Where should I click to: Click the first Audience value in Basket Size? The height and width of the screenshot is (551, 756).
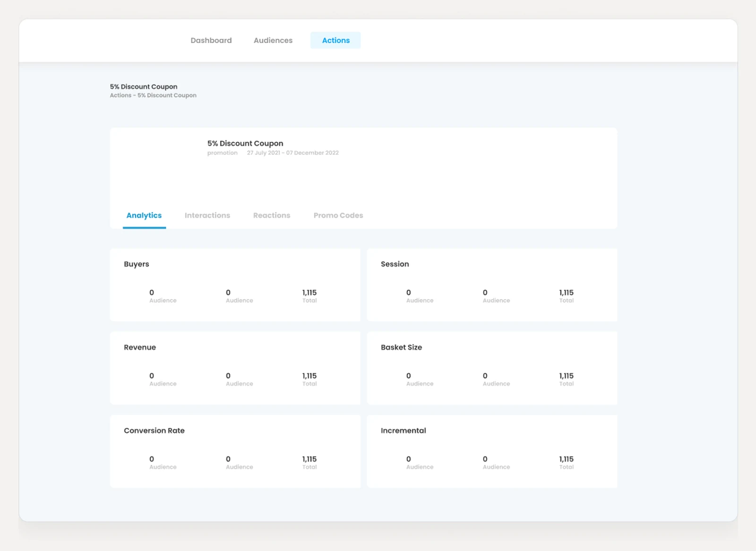[x=409, y=376]
